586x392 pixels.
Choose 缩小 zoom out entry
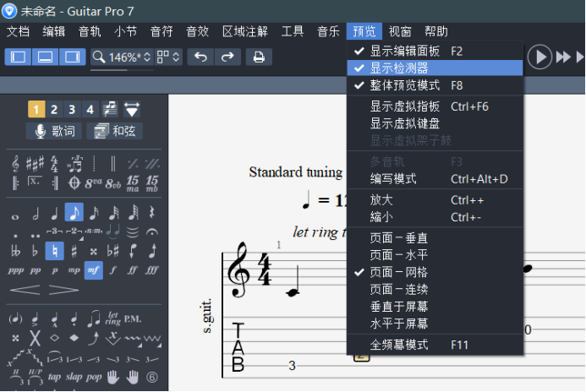click(435, 217)
